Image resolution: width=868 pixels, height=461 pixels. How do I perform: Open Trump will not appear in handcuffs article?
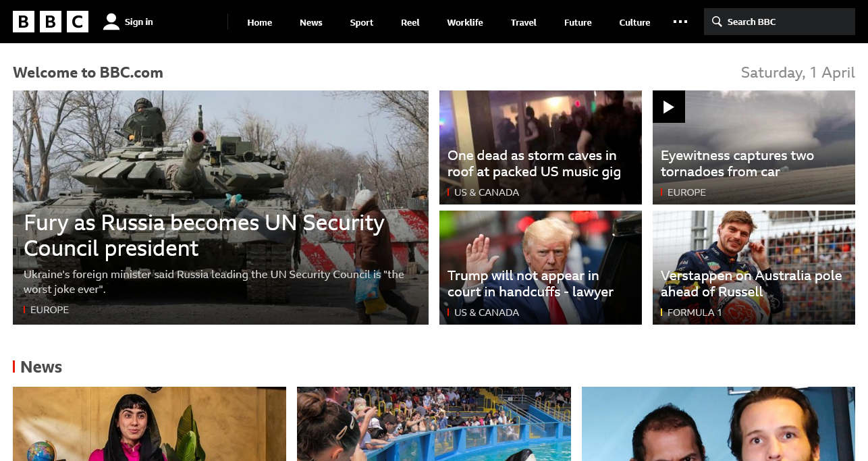pyautogui.click(x=531, y=284)
